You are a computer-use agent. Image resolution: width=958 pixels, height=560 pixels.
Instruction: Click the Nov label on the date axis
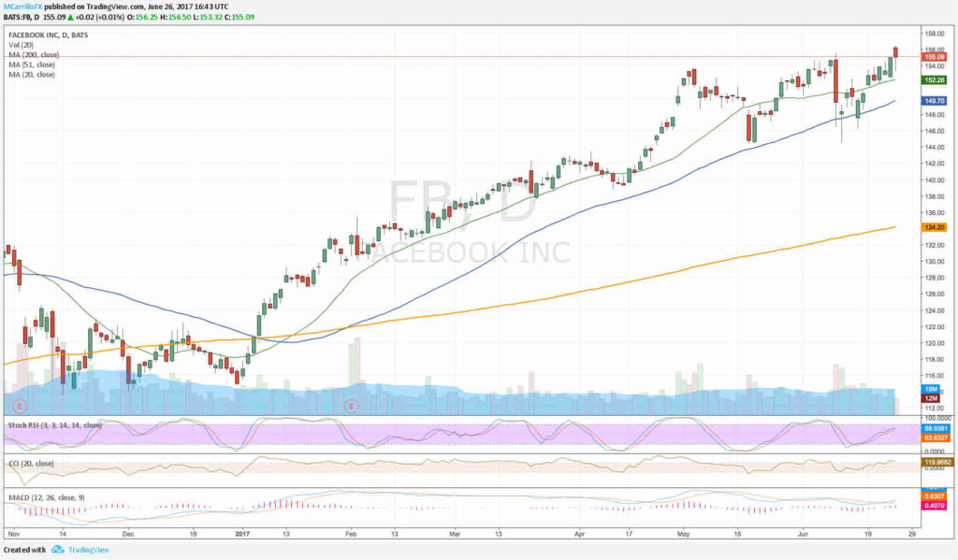[x=14, y=534]
